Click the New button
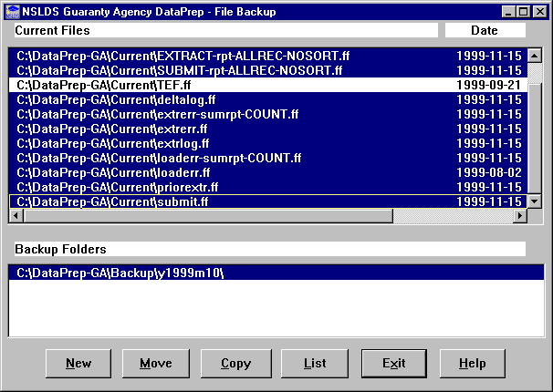The image size is (553, 392). pos(78,363)
